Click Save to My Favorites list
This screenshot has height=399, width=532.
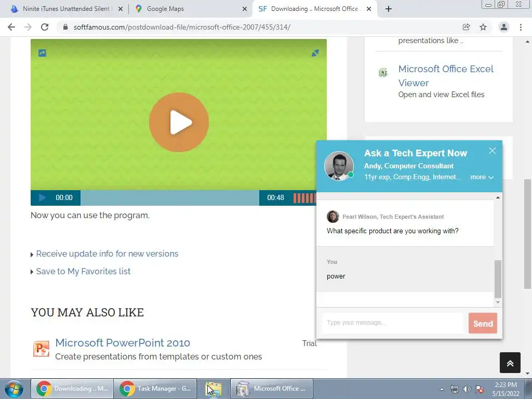pyautogui.click(x=83, y=271)
